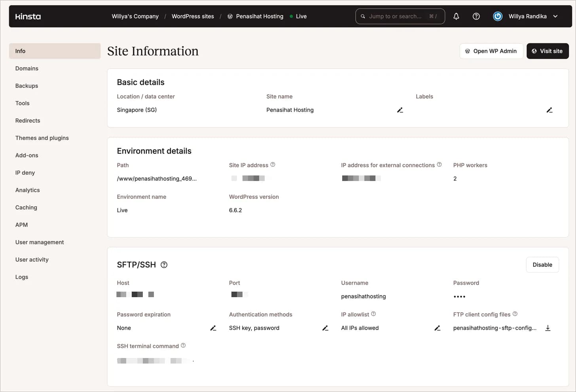
Task: Click the Open WP Admin button
Action: coord(491,51)
